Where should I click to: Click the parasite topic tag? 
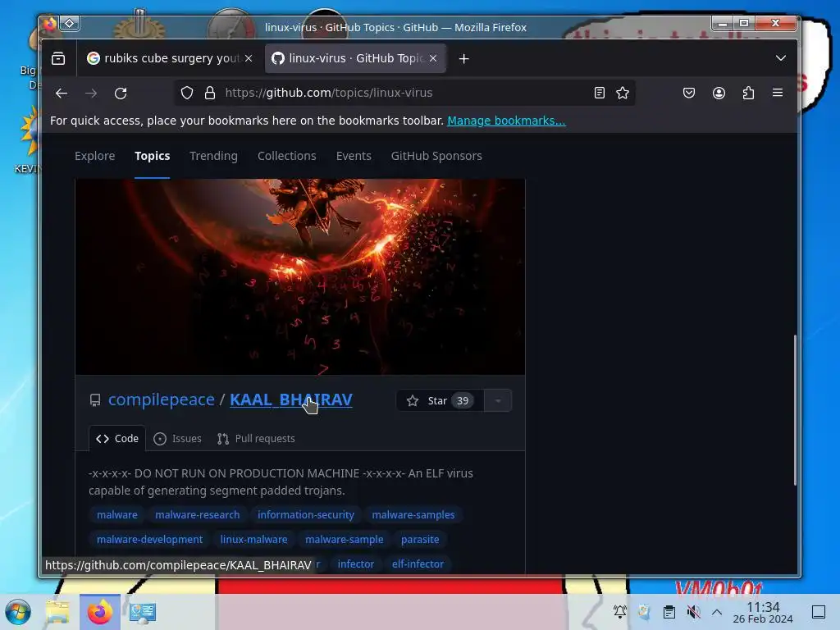pyautogui.click(x=420, y=540)
